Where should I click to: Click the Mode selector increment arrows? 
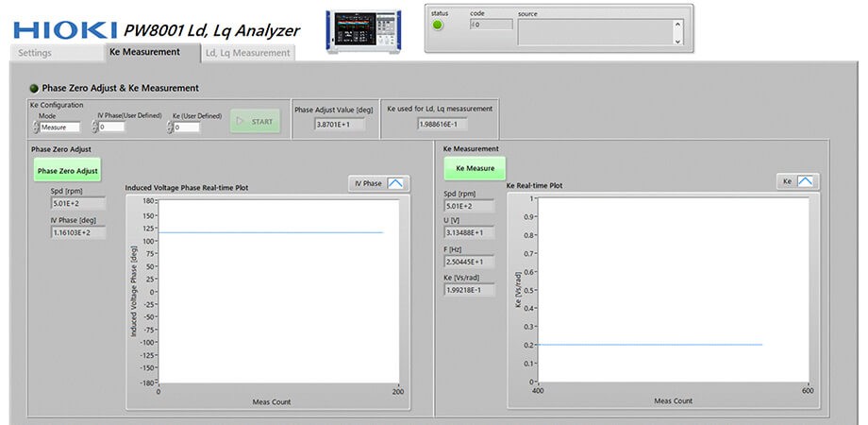click(36, 127)
